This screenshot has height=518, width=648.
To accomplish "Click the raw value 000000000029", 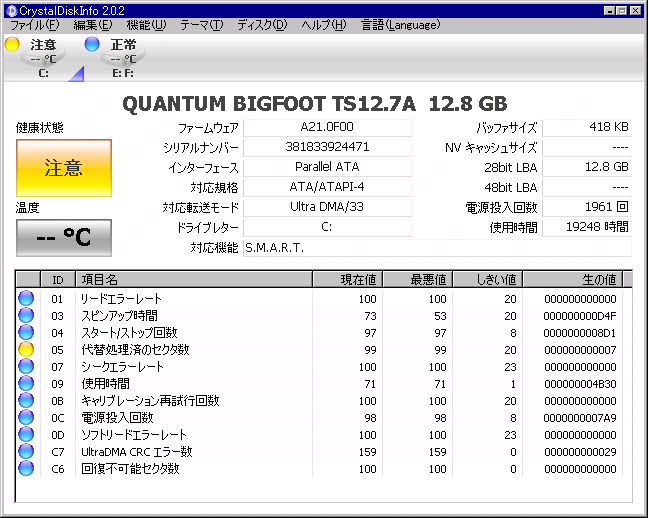I will click(x=580, y=452).
